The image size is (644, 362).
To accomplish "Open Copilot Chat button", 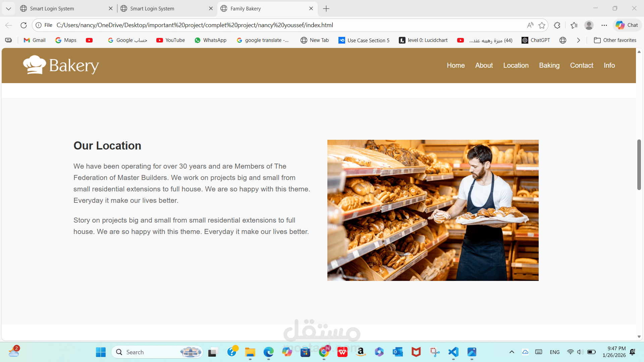I will (627, 25).
